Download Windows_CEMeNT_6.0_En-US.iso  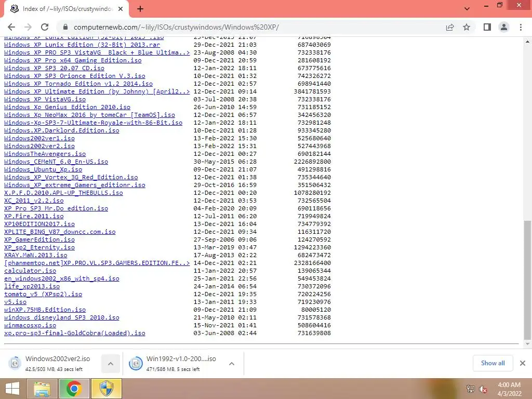pyautogui.click(x=56, y=162)
